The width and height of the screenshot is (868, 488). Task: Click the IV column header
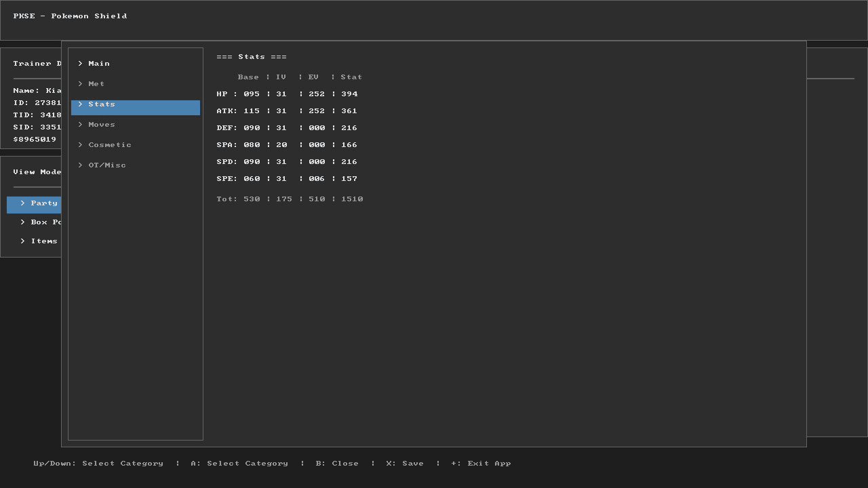pos(281,77)
